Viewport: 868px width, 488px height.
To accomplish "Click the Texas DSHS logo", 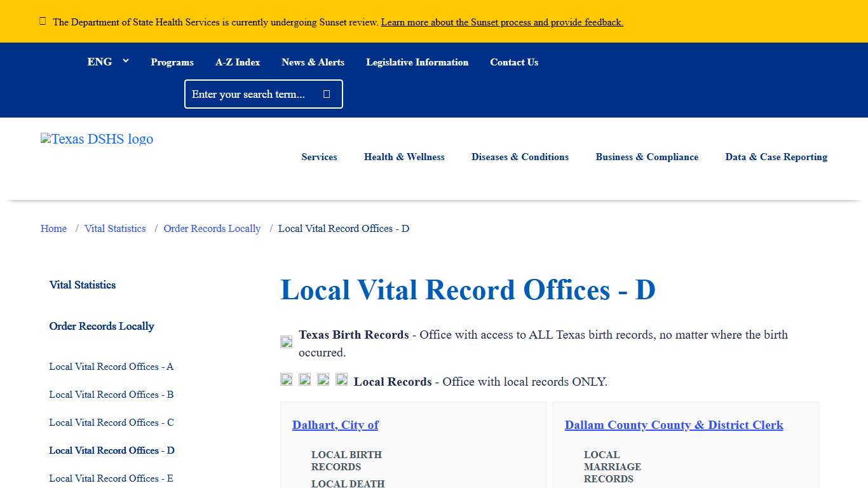I will (x=97, y=139).
